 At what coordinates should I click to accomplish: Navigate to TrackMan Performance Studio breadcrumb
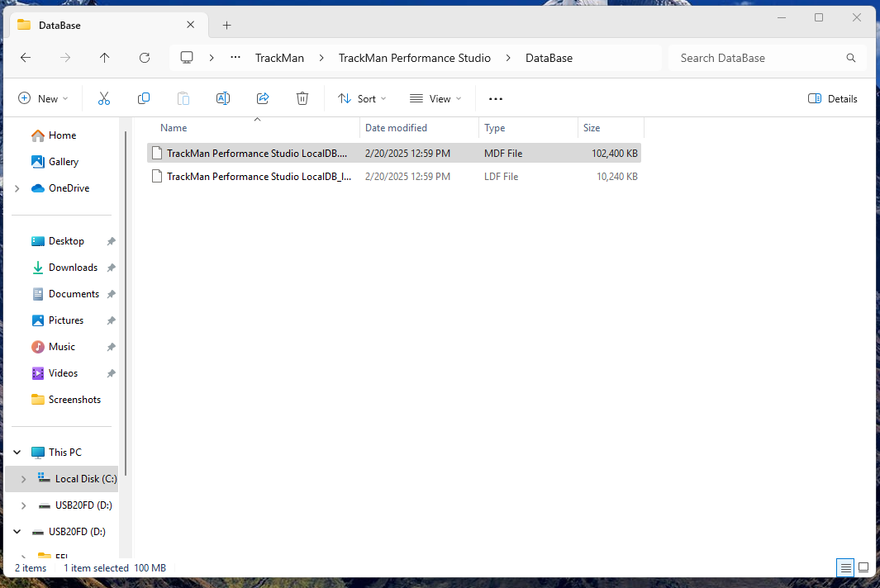pos(415,58)
